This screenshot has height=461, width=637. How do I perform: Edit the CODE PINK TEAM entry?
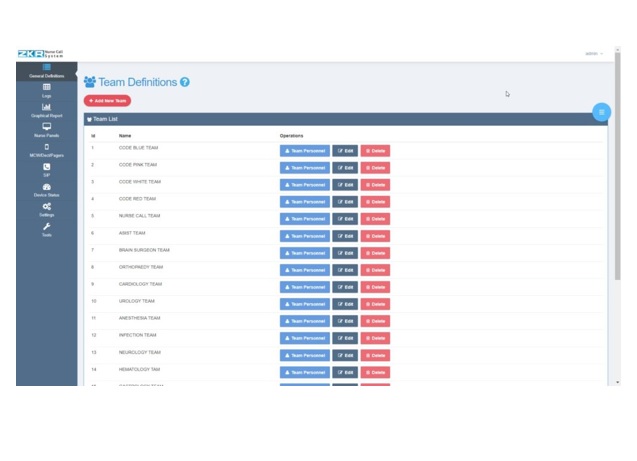(x=345, y=168)
